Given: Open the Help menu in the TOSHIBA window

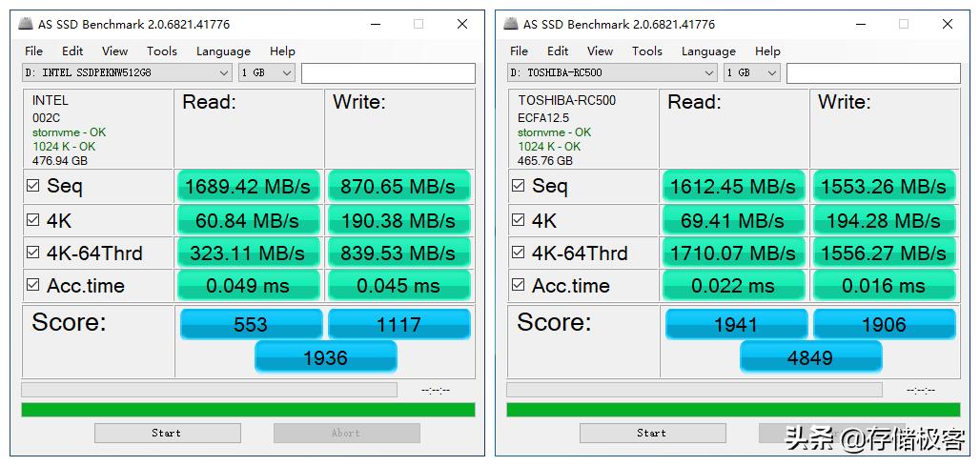Looking at the screenshot, I should [767, 51].
